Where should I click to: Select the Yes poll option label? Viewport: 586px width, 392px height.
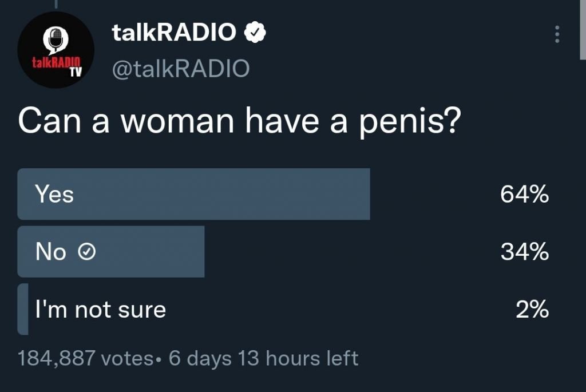pos(54,195)
